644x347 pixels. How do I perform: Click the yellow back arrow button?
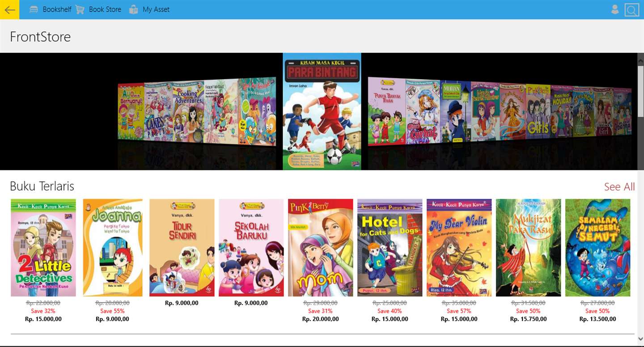click(x=9, y=9)
